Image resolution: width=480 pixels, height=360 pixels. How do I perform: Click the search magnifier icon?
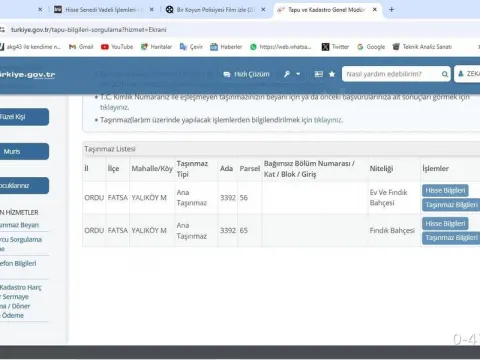445,74
